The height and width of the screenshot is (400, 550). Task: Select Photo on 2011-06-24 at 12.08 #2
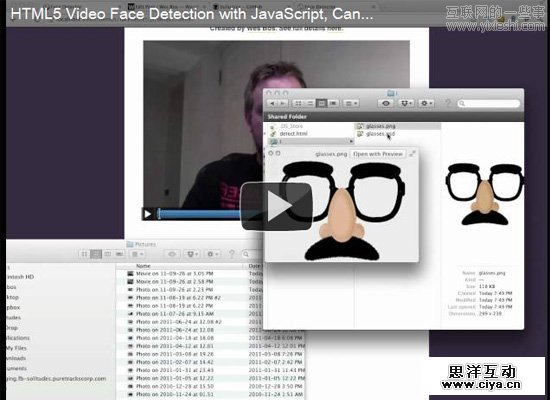click(179, 322)
